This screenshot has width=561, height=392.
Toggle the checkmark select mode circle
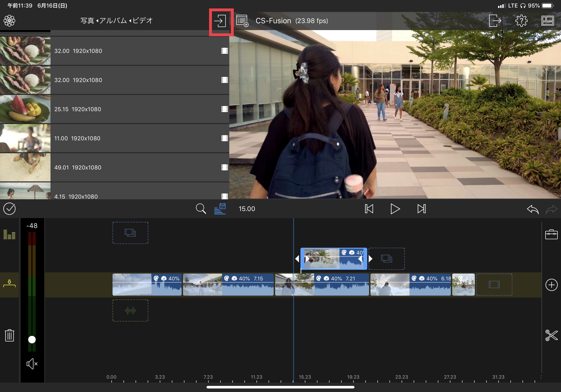(10, 209)
